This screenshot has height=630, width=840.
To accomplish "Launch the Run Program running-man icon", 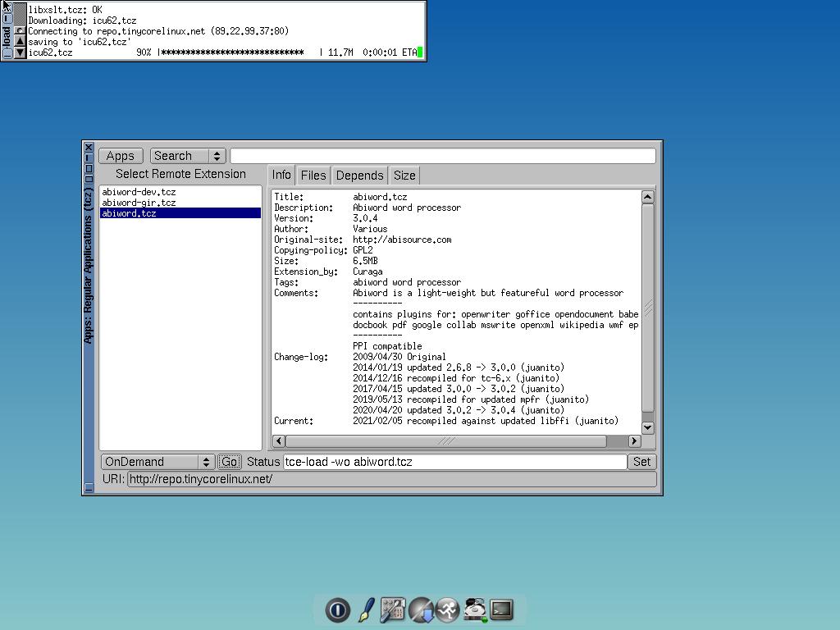I will pyautogui.click(x=447, y=609).
